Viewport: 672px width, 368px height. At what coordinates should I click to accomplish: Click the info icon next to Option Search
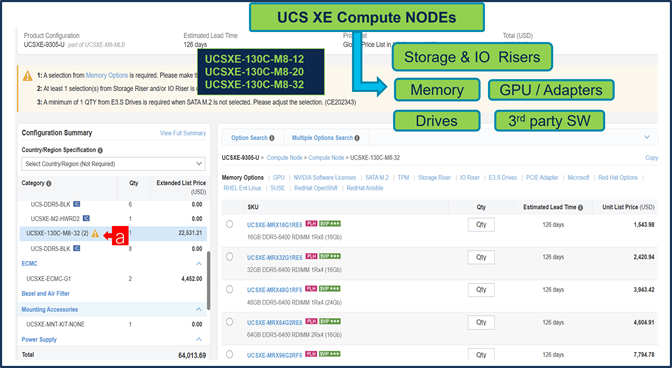272,138
